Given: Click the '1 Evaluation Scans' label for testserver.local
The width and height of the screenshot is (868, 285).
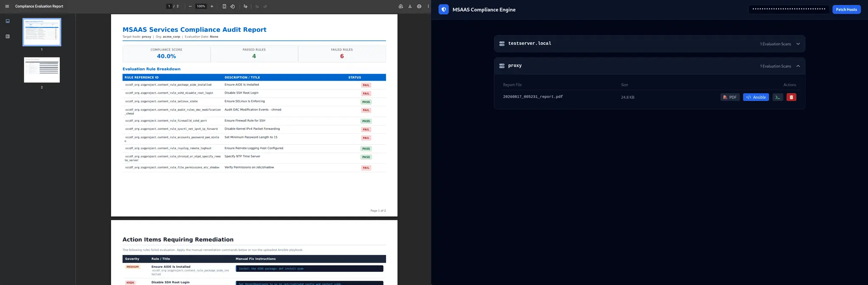Looking at the screenshot, I should [775, 44].
